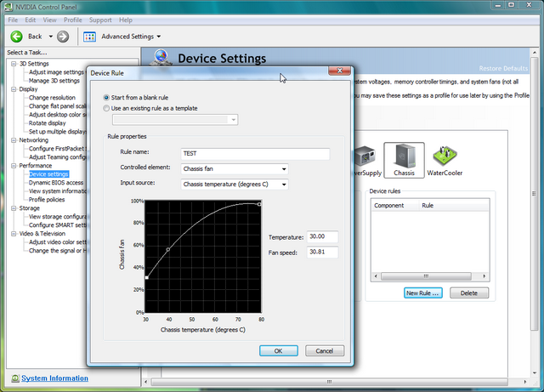544x392 pixels.
Task: Click the System Information icon
Action: point(15,378)
